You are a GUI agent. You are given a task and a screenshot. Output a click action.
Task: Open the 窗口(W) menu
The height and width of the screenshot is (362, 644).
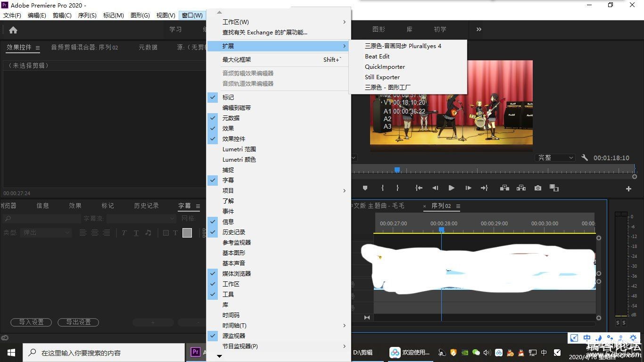(192, 15)
